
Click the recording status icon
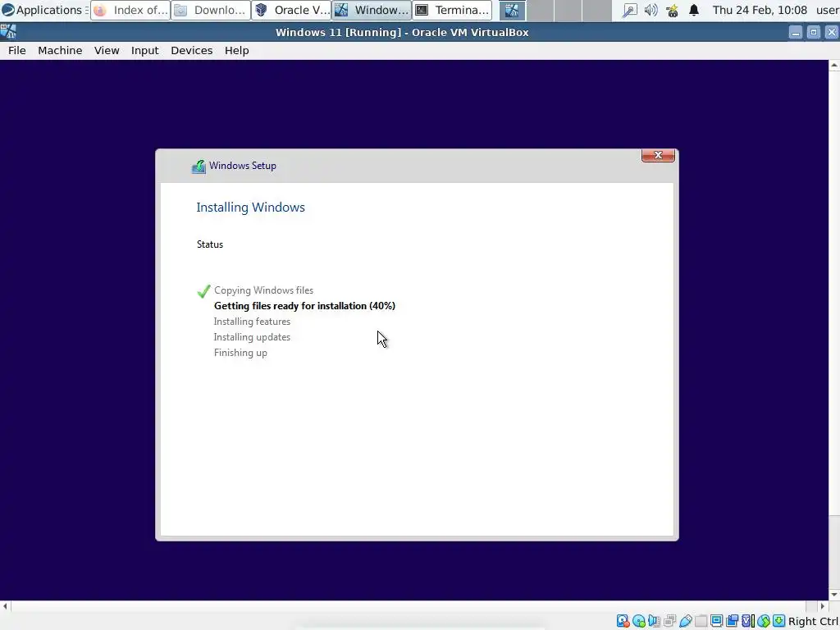coord(732,621)
